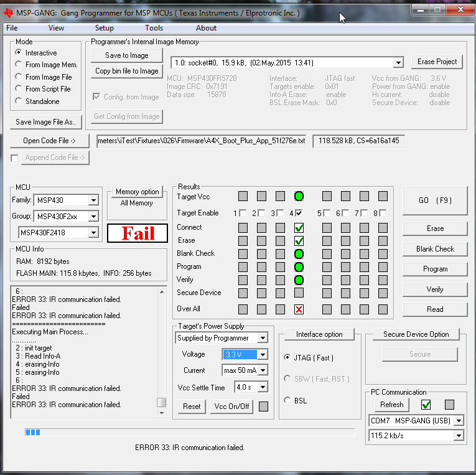Click the green Program indicator for target 4
The width and height of the screenshot is (476, 475).
(299, 267)
